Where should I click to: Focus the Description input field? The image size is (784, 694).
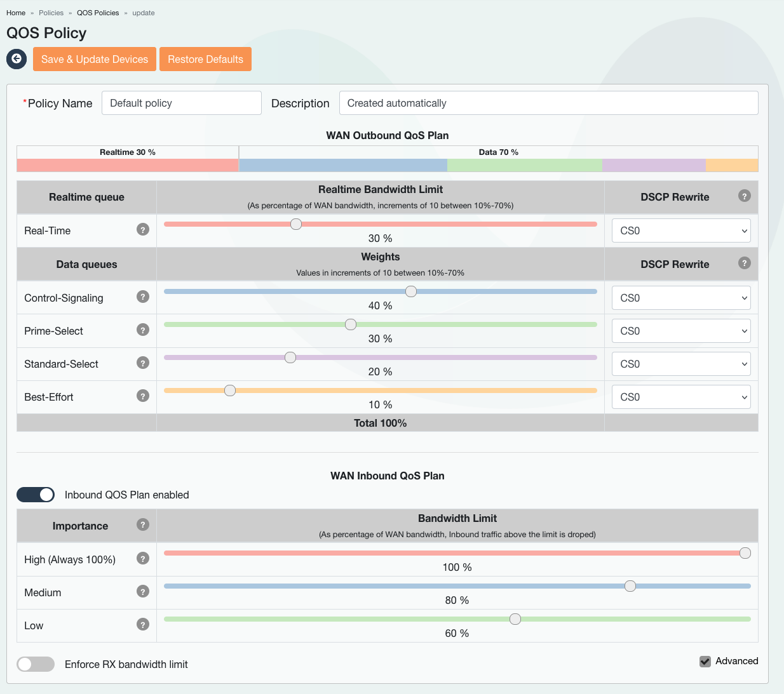click(549, 103)
